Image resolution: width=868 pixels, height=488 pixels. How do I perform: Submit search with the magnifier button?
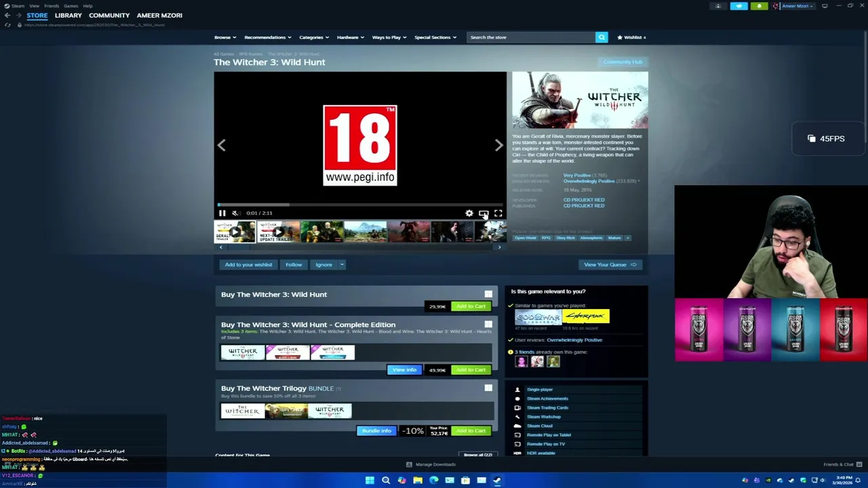tap(601, 37)
